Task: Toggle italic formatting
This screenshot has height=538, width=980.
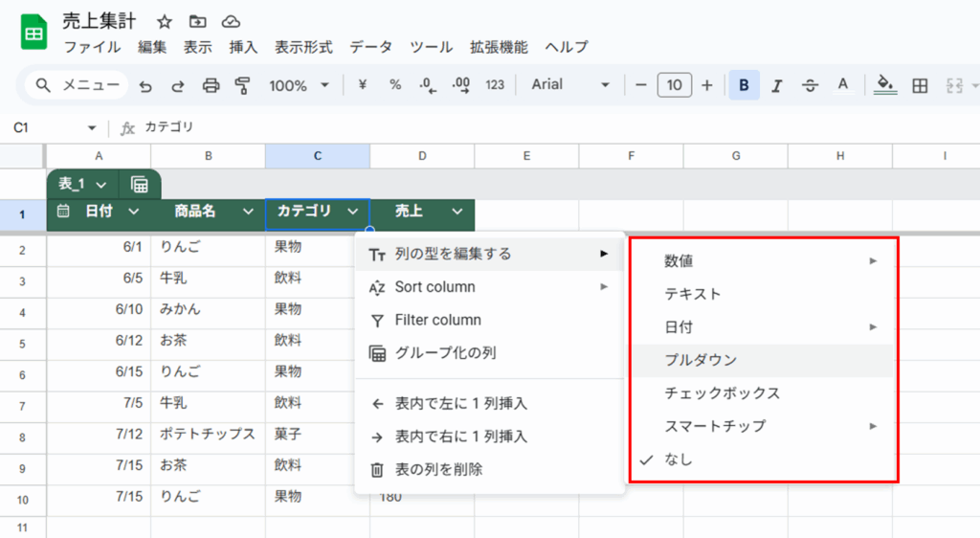Action: pyautogui.click(x=777, y=85)
